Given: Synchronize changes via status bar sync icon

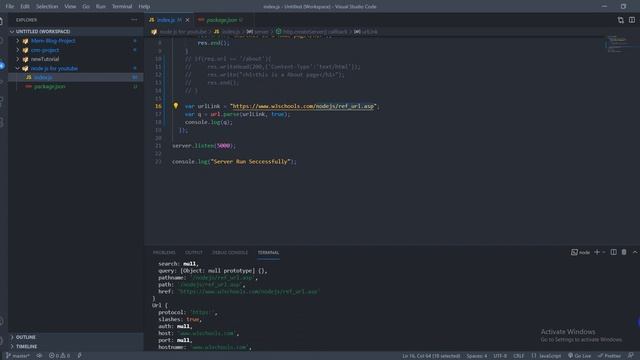Looking at the screenshot, I should 39,356.
